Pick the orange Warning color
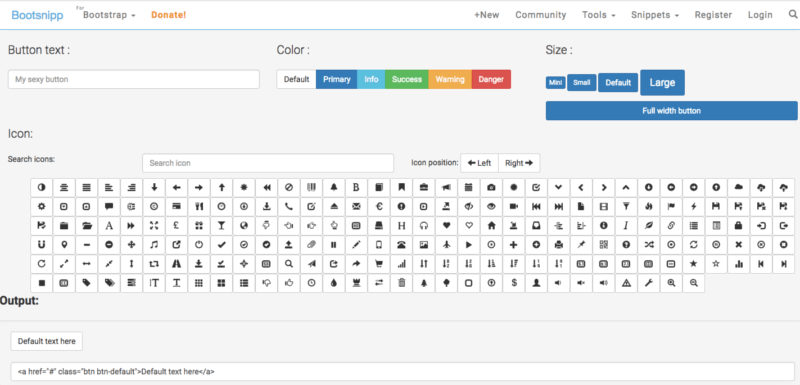Screen dimensions: 800x385 [x=450, y=80]
